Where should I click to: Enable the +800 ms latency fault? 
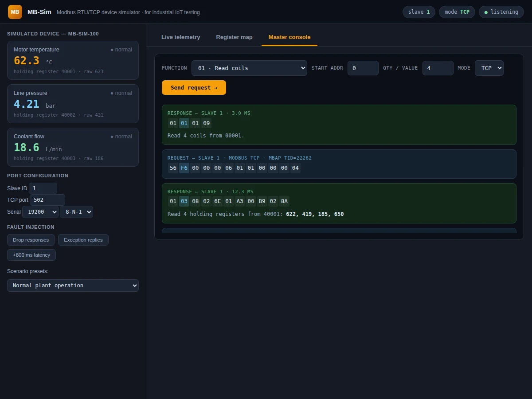pyautogui.click(x=31, y=255)
